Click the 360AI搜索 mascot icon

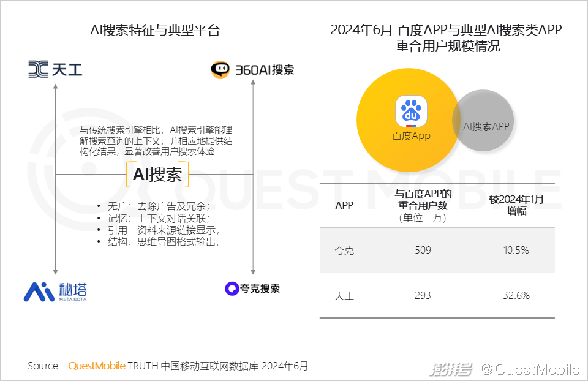[x=221, y=70]
